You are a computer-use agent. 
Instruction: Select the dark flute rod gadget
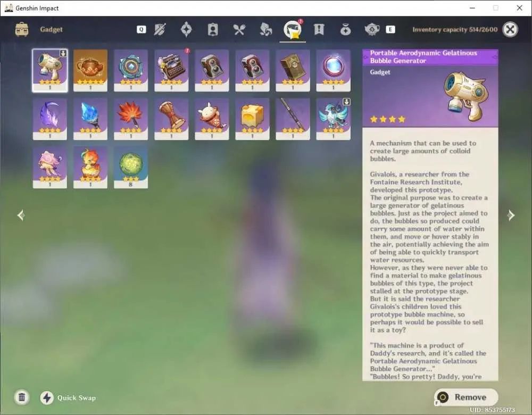[x=293, y=119]
